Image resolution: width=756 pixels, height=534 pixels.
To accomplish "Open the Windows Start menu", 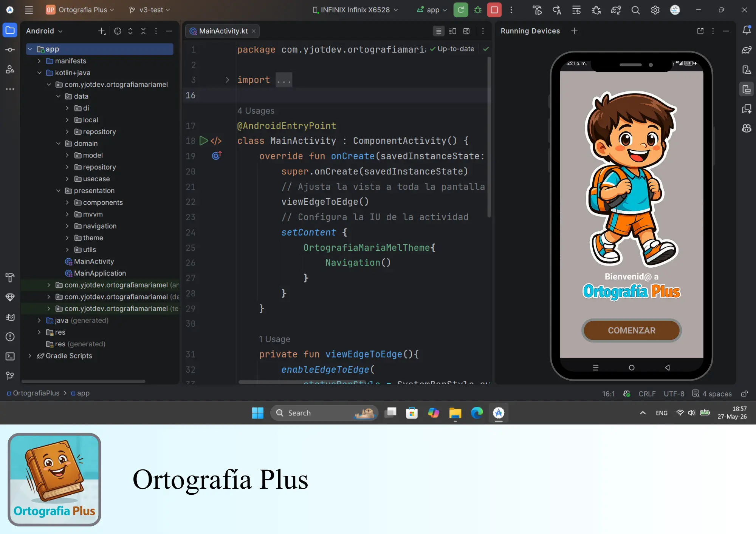I will (258, 413).
